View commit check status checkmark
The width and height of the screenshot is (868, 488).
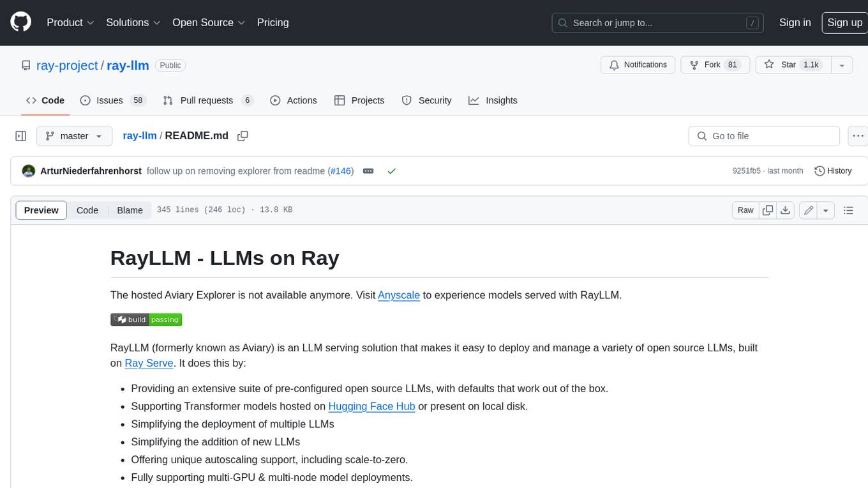(391, 171)
